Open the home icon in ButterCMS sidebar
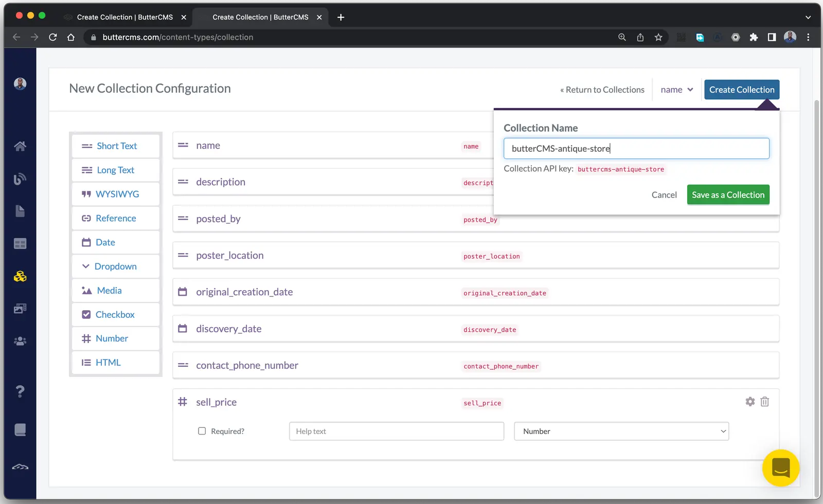823x504 pixels. (20, 146)
